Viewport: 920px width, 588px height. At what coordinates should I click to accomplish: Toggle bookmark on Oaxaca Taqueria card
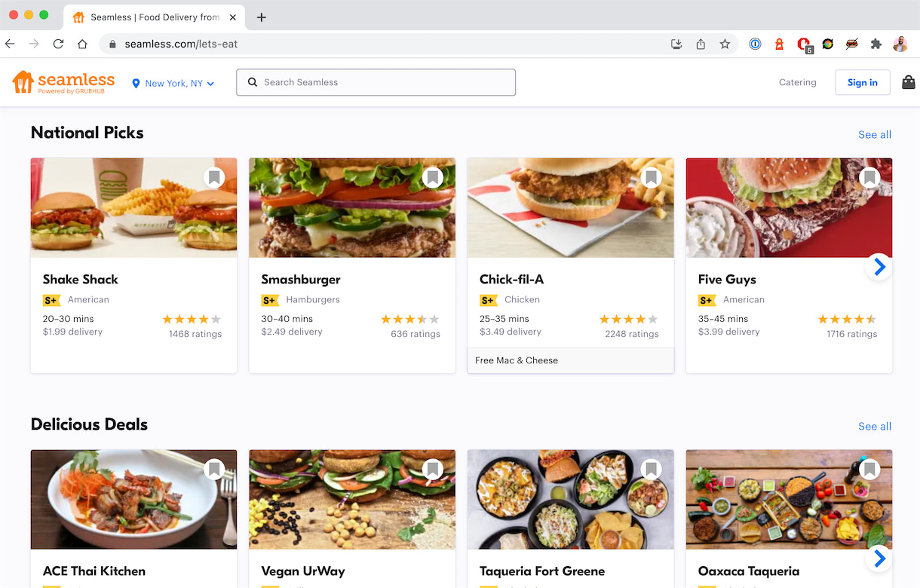point(869,470)
